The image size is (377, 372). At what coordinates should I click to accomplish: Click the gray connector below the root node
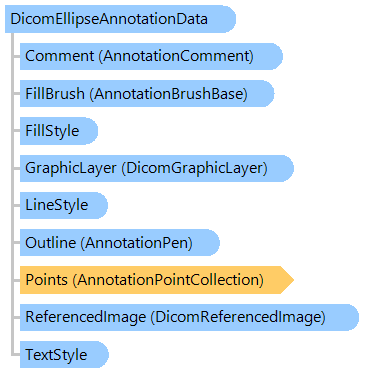(x=13, y=193)
